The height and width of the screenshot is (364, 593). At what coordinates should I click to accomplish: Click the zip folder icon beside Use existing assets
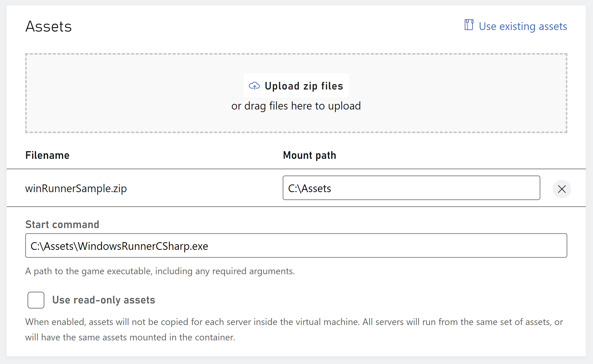point(469,25)
